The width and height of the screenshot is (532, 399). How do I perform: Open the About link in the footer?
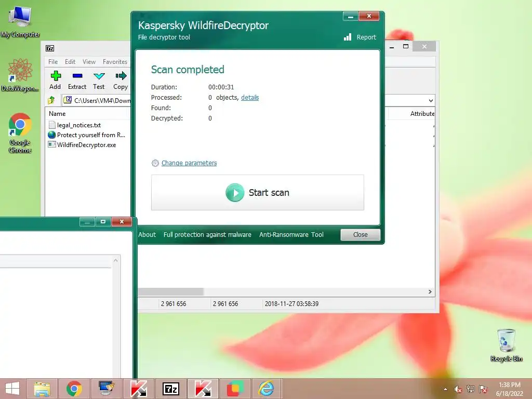[x=147, y=234]
